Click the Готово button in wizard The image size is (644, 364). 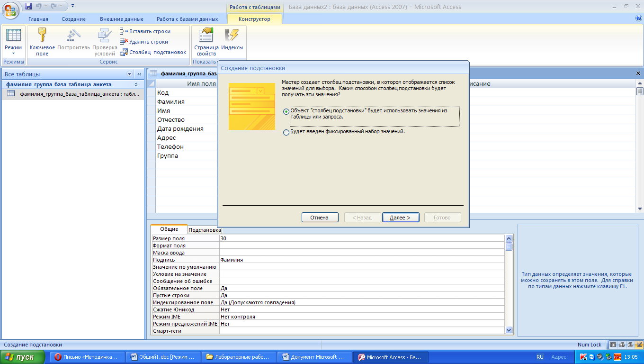443,218
